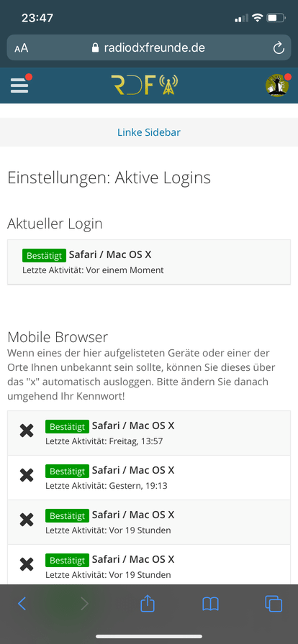
Task: Log out session last active Gestern 19:13
Action: click(27, 475)
